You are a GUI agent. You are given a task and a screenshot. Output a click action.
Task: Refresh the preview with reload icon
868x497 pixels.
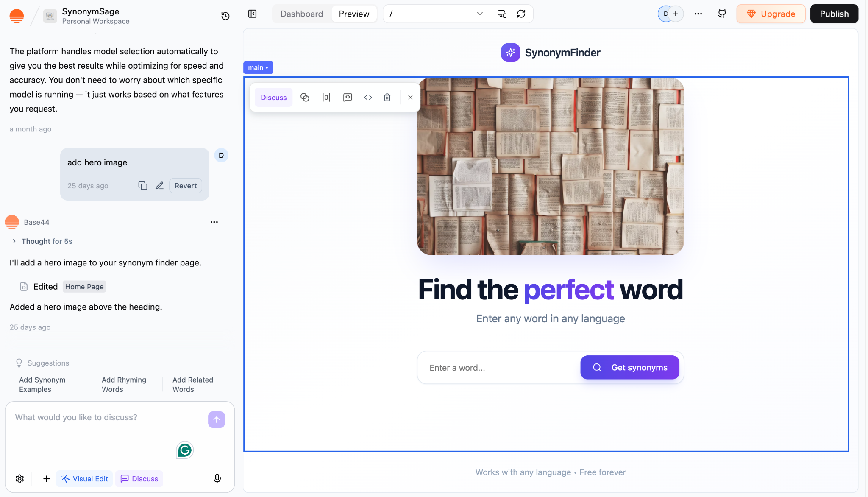(x=521, y=14)
